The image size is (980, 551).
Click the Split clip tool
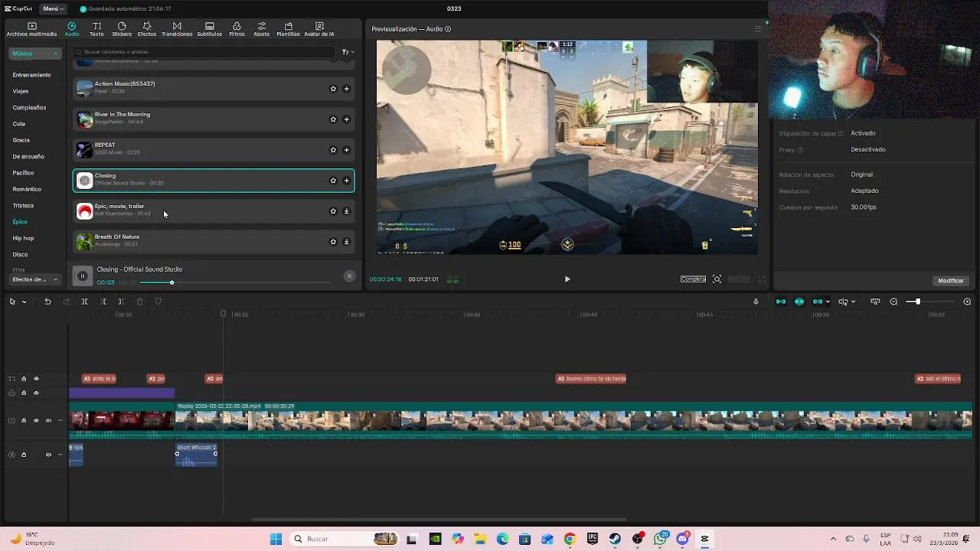84,302
